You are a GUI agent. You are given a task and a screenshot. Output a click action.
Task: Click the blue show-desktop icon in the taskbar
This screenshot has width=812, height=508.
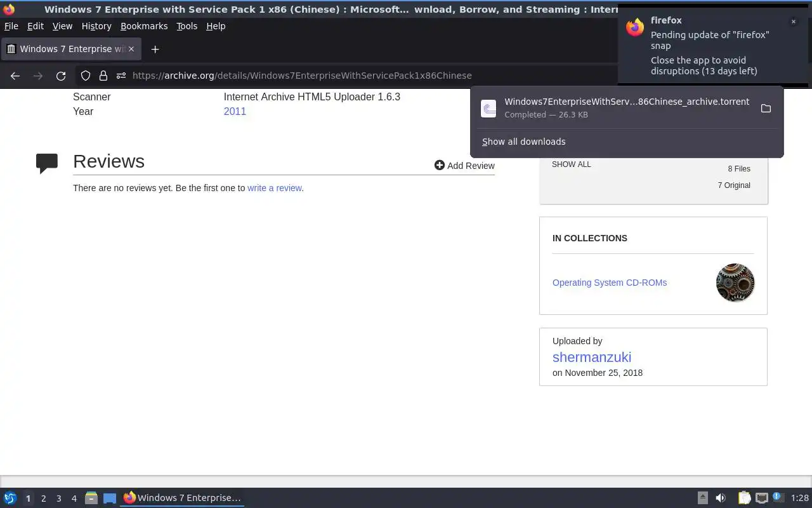(x=110, y=498)
